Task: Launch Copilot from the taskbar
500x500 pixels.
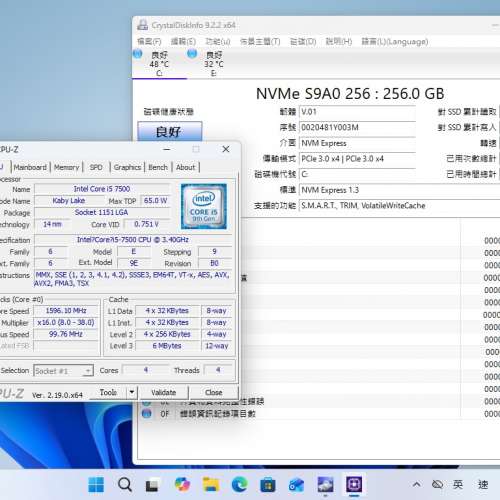Action: click(x=182, y=484)
